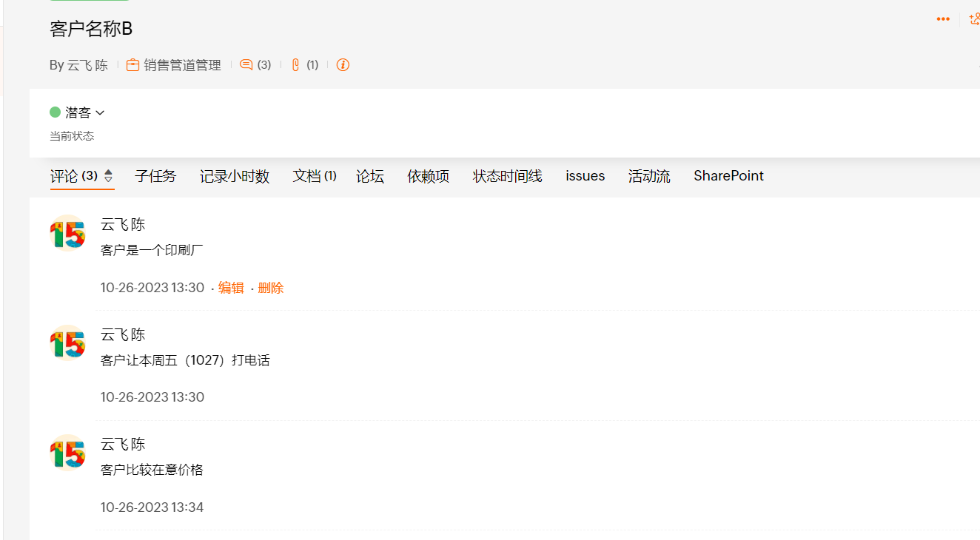The height and width of the screenshot is (540, 980).
Task: Click the briefcase icon beside 销售管道管理
Action: coord(132,65)
